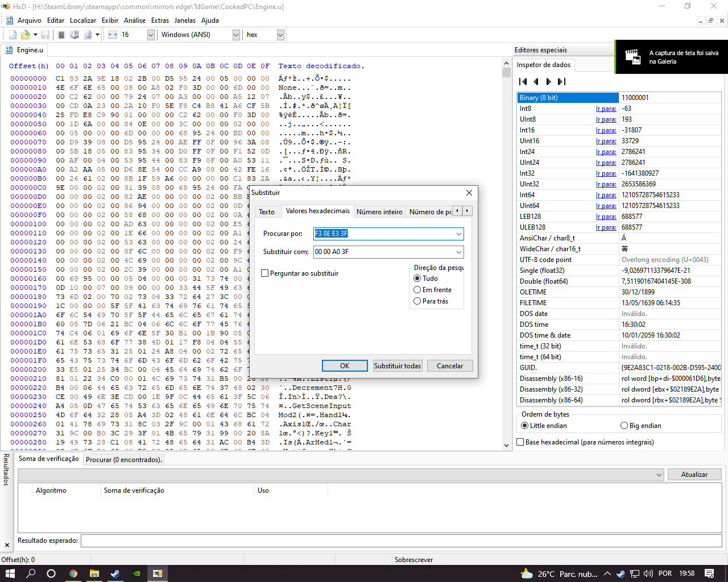Open Windows (ANSI) charset dropdown
The image size is (728, 582).
pyautogui.click(x=236, y=35)
